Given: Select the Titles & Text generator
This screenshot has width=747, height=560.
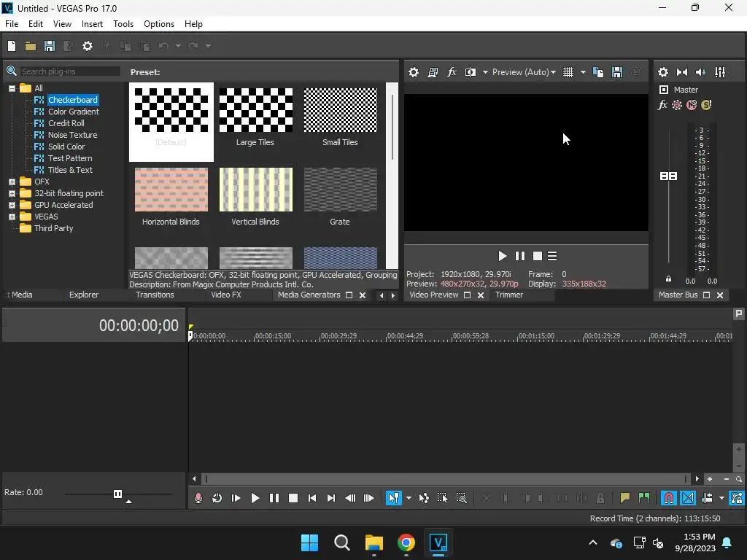Looking at the screenshot, I should coord(70,170).
